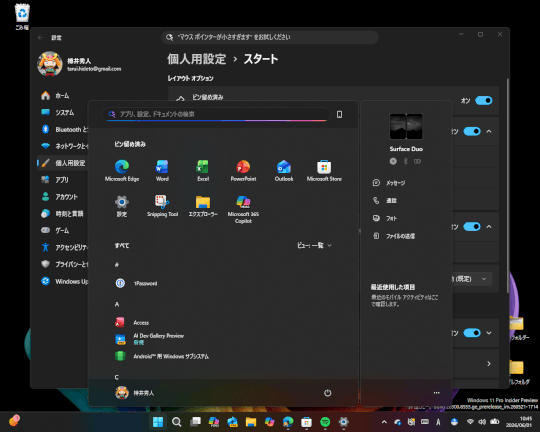Click the Start menu search field
The width and height of the screenshot is (540, 432).
tap(216, 114)
